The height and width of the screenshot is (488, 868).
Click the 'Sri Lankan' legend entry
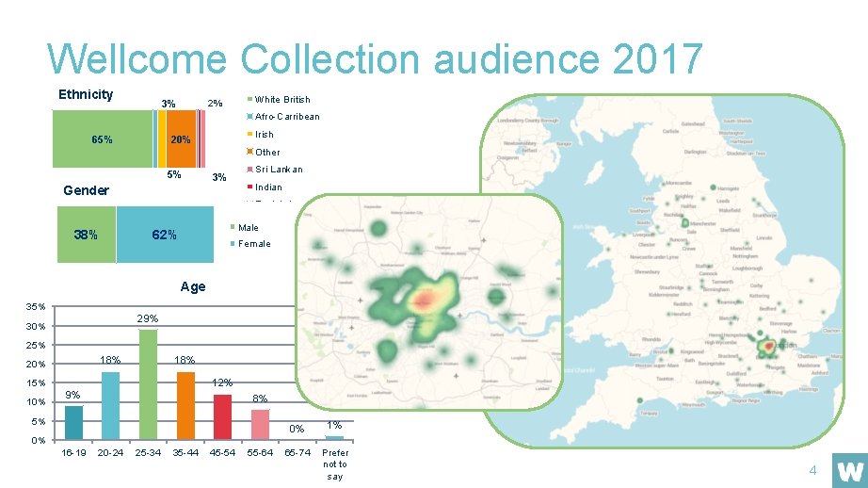(275, 169)
